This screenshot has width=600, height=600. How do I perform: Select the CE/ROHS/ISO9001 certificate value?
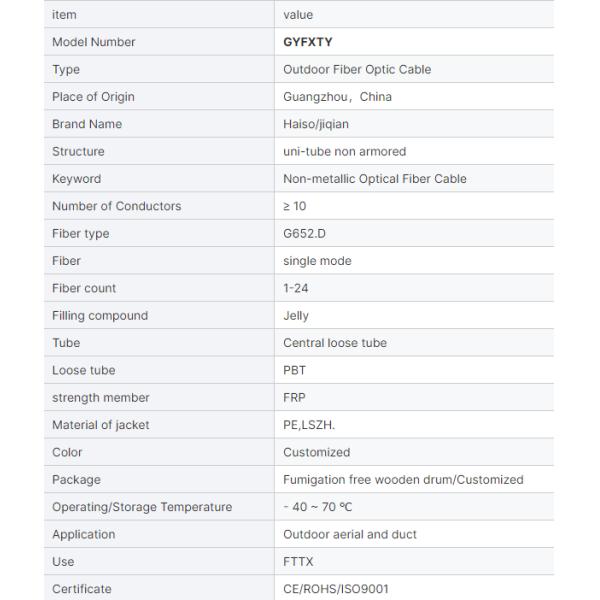337,589
